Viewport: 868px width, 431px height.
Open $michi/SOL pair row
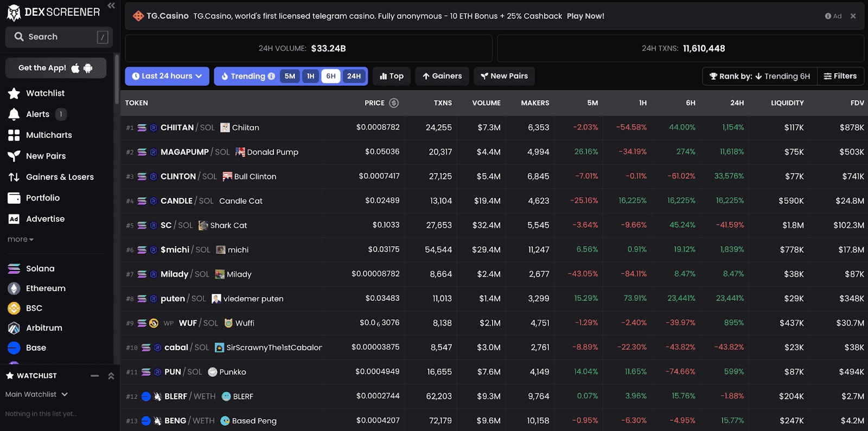point(494,250)
